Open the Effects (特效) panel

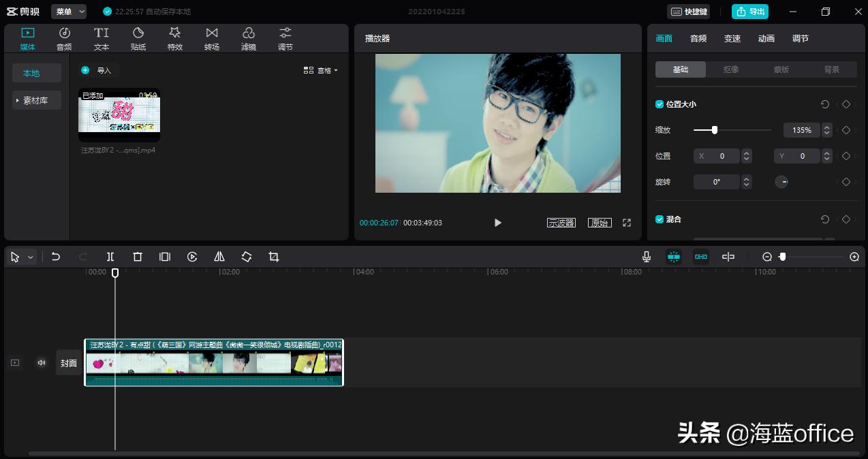click(x=175, y=38)
